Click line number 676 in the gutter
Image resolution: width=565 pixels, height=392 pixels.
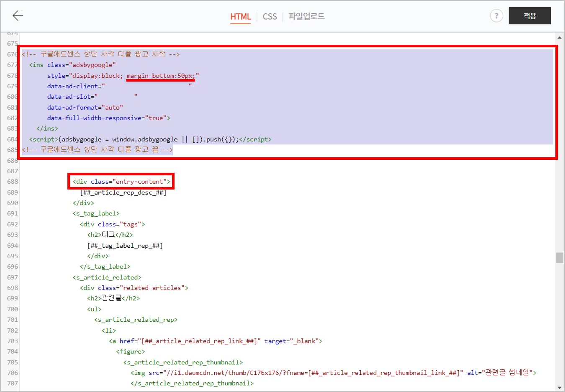(13, 54)
